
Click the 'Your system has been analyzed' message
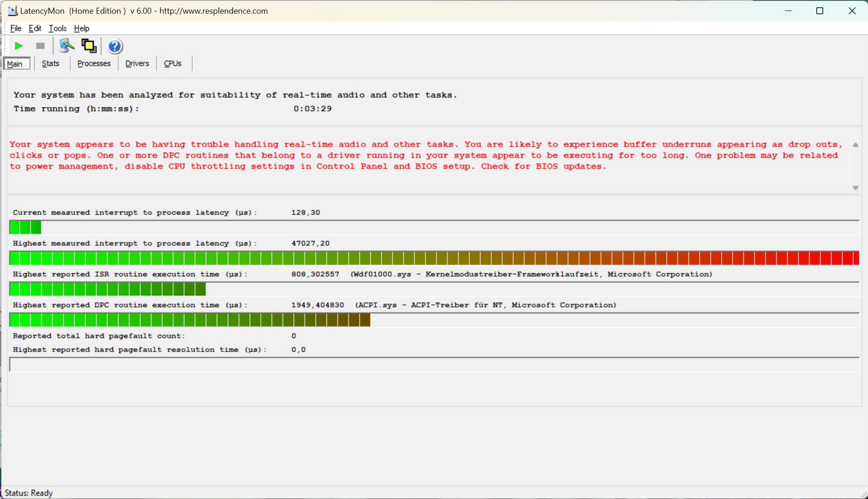235,95
